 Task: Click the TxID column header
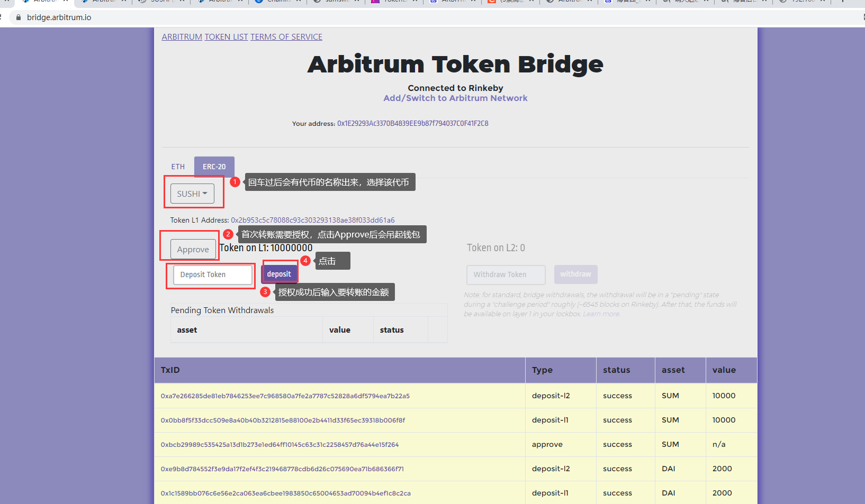[x=170, y=370]
